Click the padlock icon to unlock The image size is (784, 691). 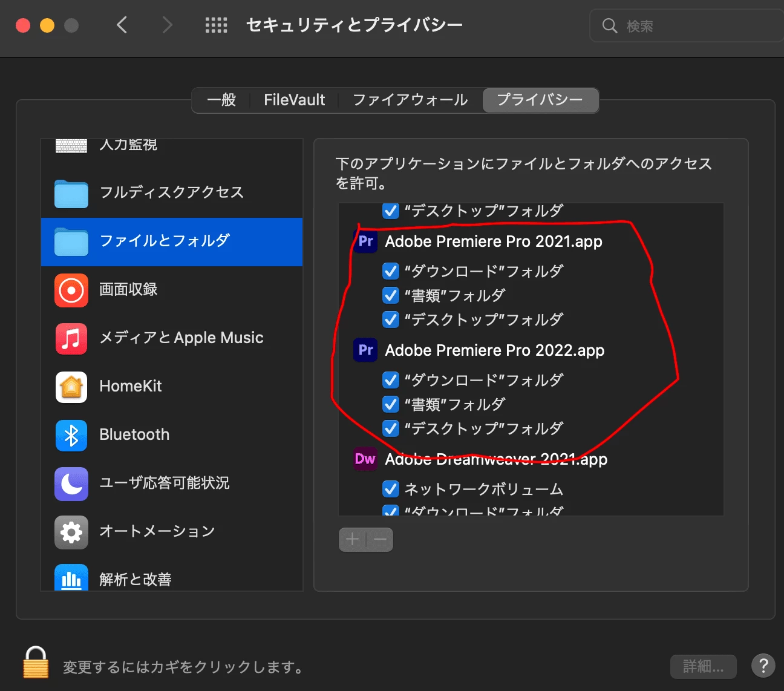pyautogui.click(x=36, y=662)
